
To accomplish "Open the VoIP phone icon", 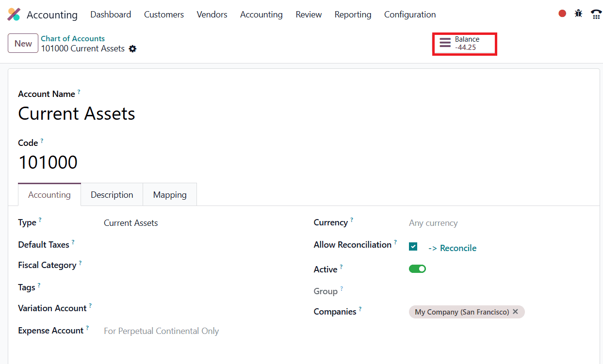I will (596, 14).
